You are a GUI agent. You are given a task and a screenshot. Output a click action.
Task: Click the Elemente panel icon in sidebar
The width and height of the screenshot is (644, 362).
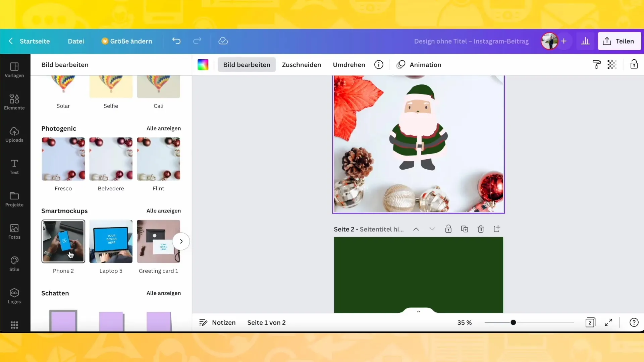pyautogui.click(x=14, y=101)
